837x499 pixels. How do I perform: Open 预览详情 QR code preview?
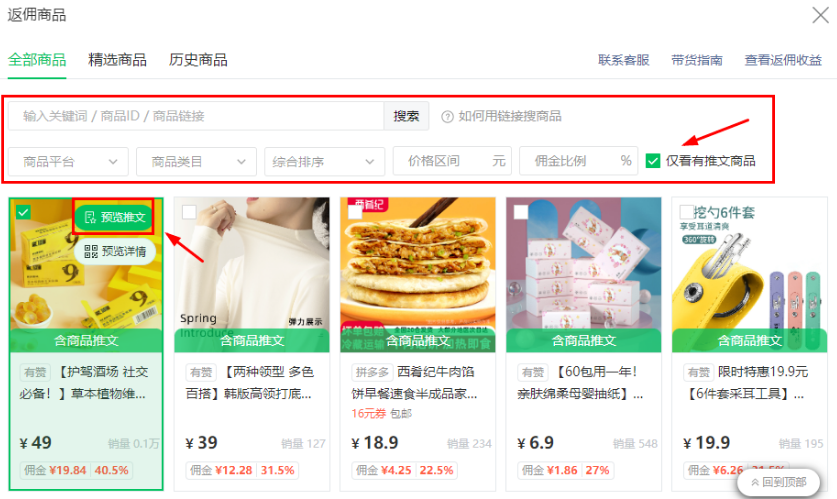115,251
